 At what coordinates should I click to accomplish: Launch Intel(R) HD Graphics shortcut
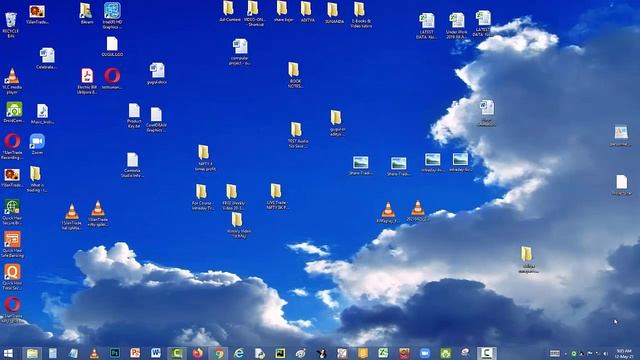coord(112,16)
